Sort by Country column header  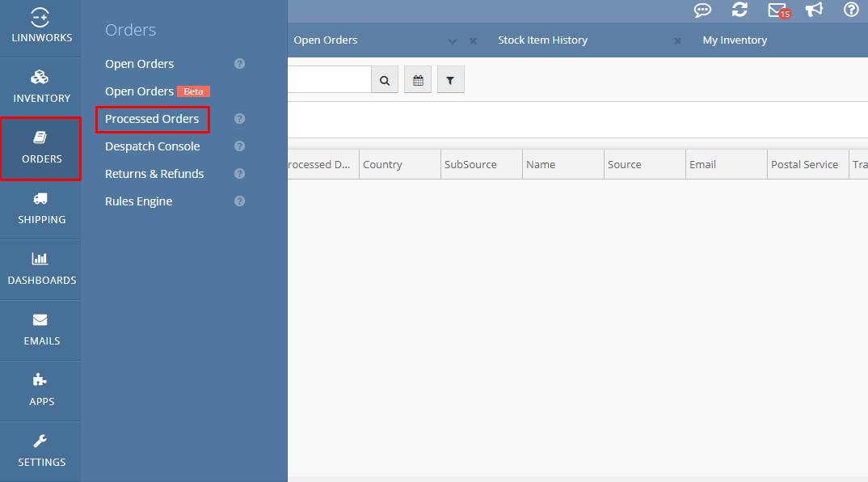(400, 164)
